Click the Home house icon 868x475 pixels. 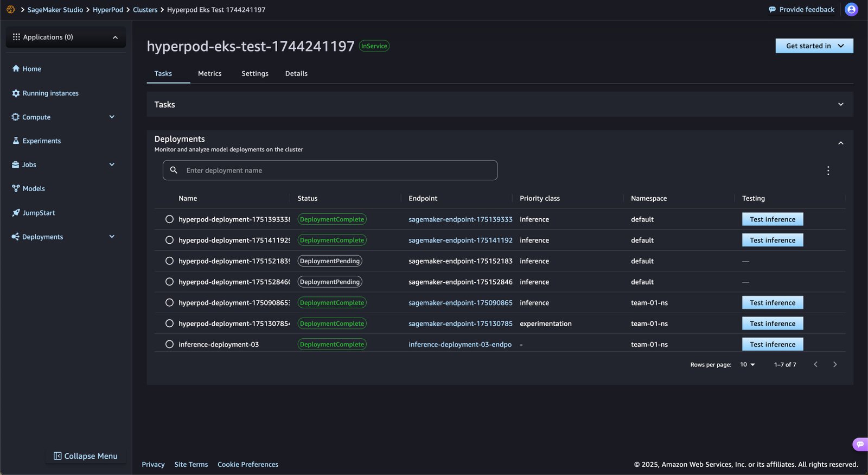pos(16,68)
